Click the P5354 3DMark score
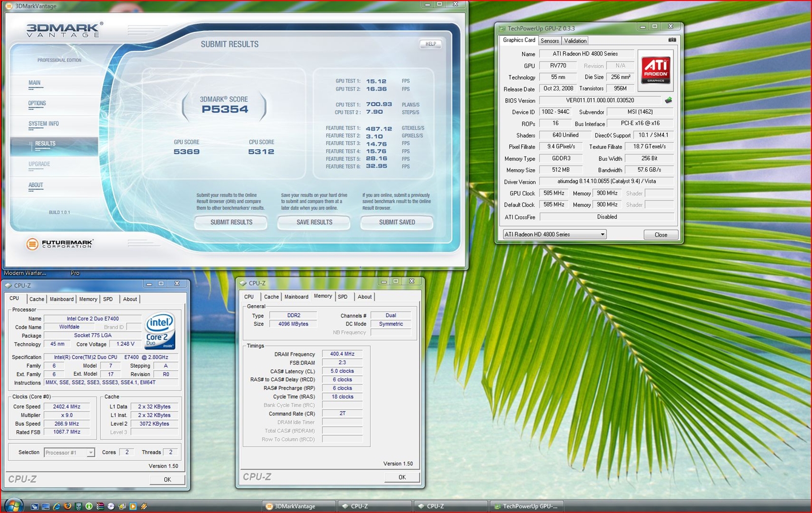This screenshot has height=513, width=812. pyautogui.click(x=225, y=109)
